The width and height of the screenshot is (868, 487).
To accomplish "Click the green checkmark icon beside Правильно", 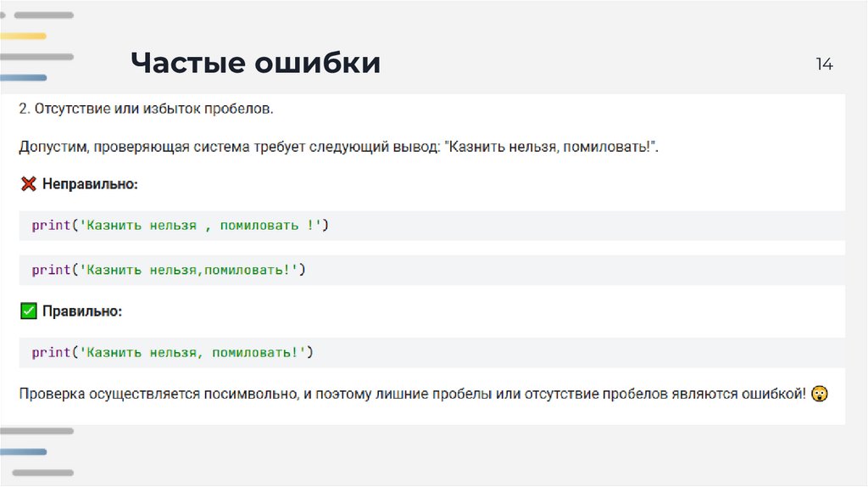I will (28, 311).
